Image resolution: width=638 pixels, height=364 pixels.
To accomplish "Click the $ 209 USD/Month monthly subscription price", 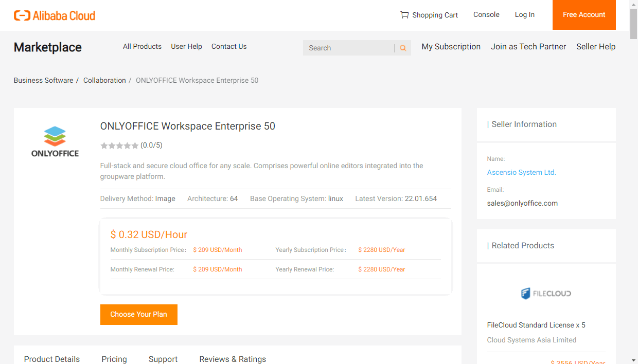I will tap(218, 250).
